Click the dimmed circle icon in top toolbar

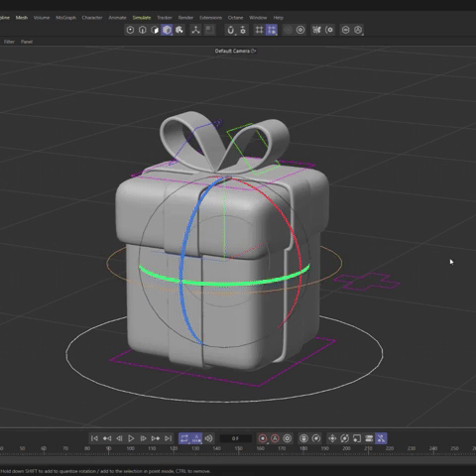pos(289,30)
